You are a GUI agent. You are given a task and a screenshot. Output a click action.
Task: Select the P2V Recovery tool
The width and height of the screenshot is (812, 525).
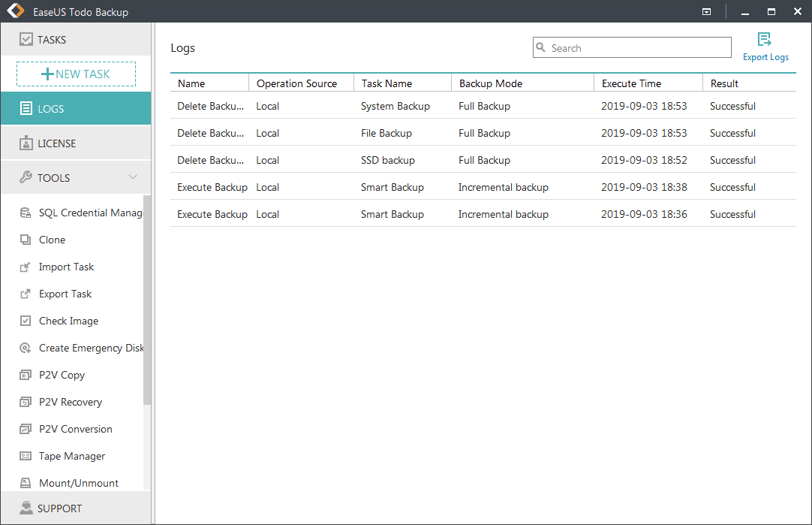click(70, 402)
